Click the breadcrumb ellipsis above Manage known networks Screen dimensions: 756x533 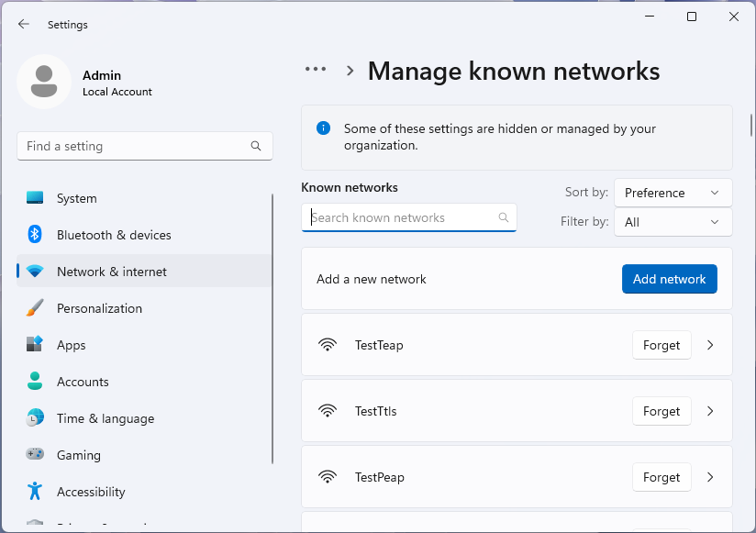tap(316, 69)
